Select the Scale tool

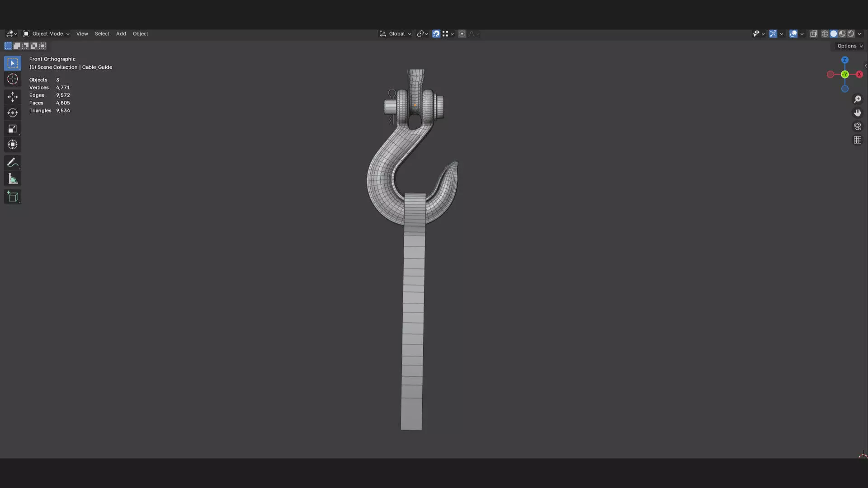[x=13, y=129]
